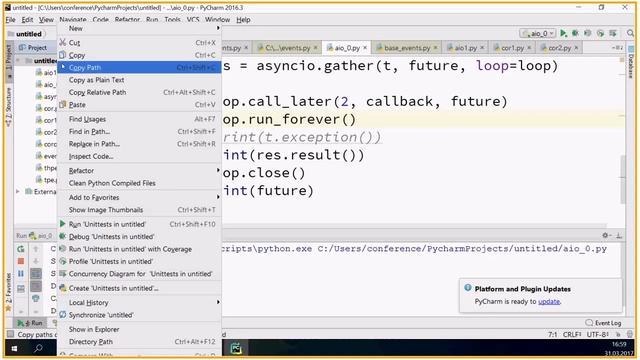This screenshot has width=640, height=360.
Task: Show hidden editor tabs list
Action: (x=617, y=48)
